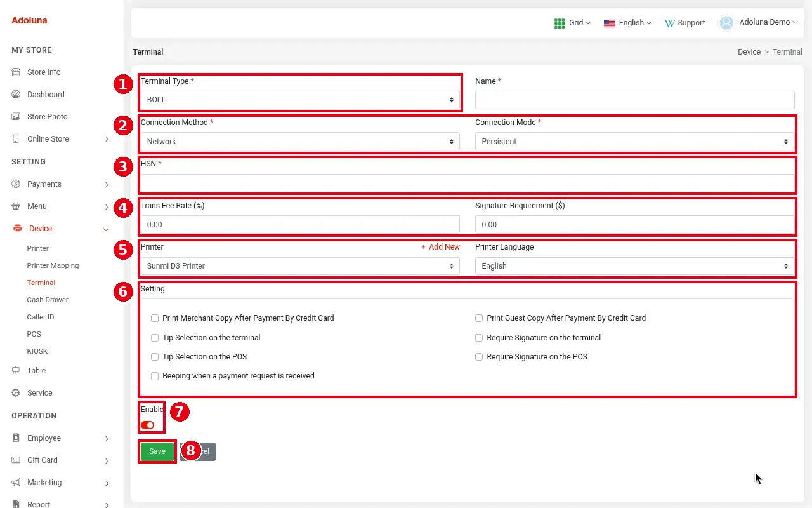The width and height of the screenshot is (812, 508).
Task: Open the Connection Method dropdown
Action: point(300,142)
